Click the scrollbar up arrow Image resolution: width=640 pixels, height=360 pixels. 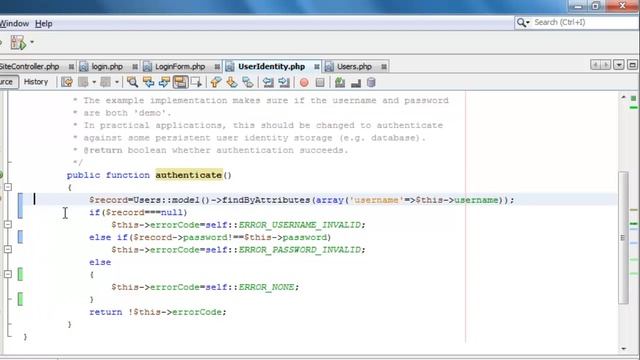click(x=623, y=97)
